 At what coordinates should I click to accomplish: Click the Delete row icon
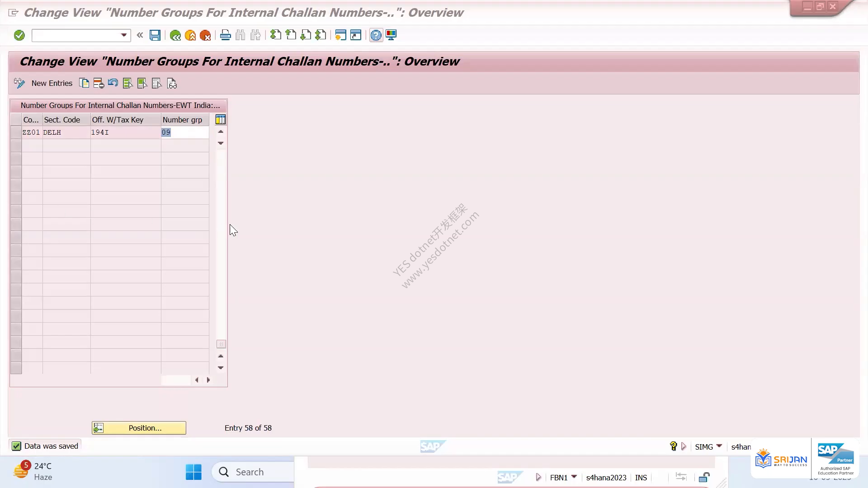[99, 83]
